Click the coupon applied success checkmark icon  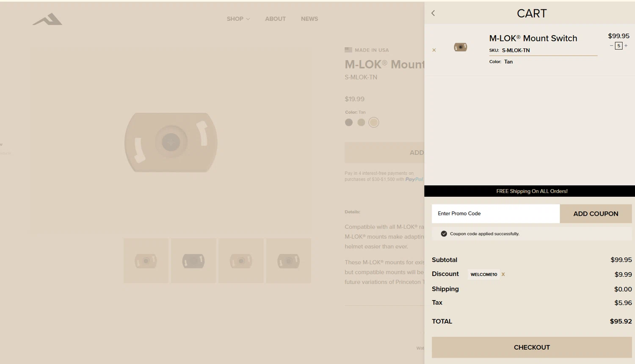[x=444, y=234]
